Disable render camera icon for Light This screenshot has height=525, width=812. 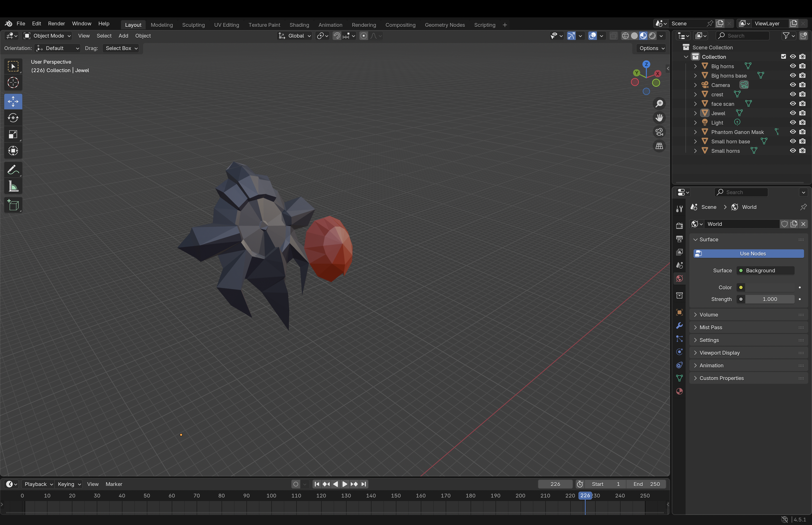coord(803,122)
